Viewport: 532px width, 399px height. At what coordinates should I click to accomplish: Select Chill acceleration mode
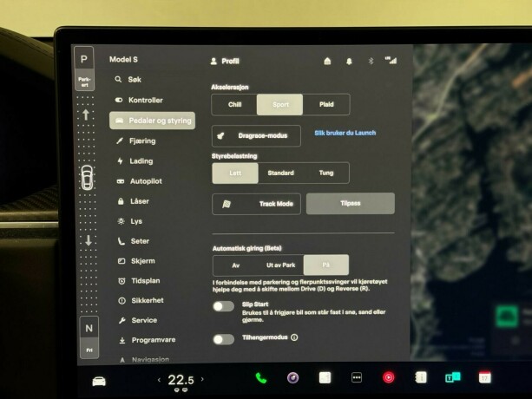pos(234,104)
